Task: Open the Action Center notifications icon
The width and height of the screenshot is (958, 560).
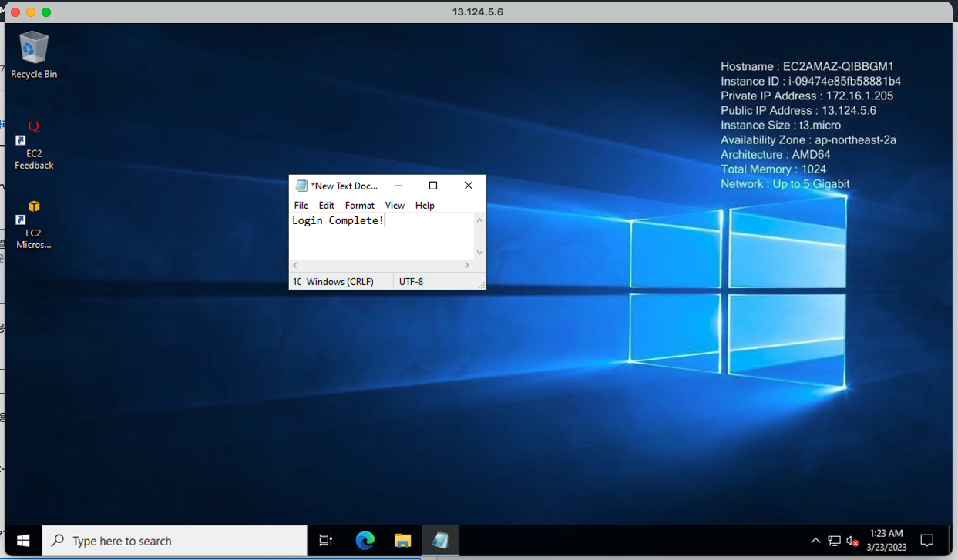Action: click(927, 541)
